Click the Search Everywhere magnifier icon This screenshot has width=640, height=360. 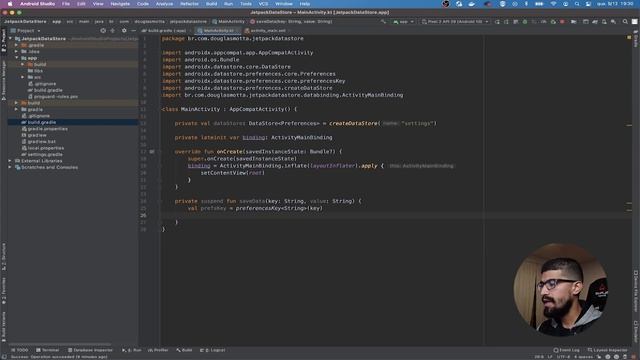point(625,22)
